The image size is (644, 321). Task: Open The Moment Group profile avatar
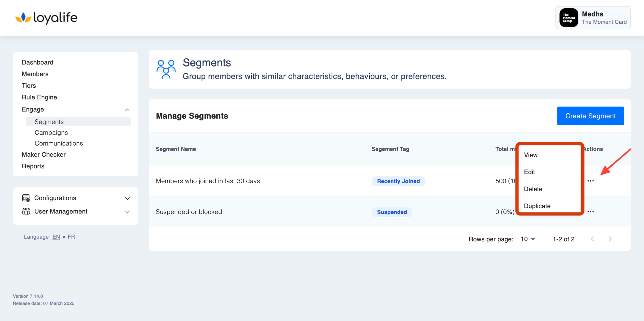(x=568, y=18)
